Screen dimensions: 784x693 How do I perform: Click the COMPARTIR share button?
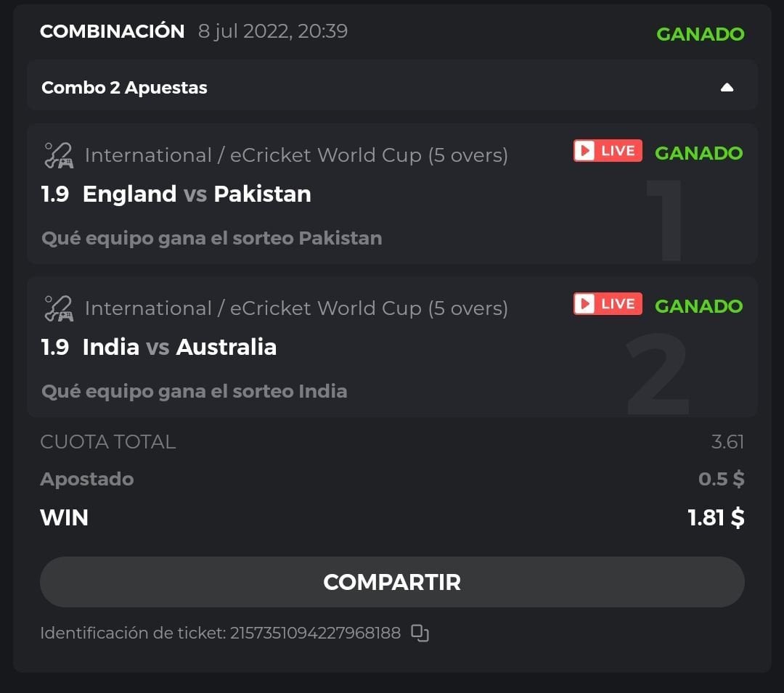pos(392,582)
